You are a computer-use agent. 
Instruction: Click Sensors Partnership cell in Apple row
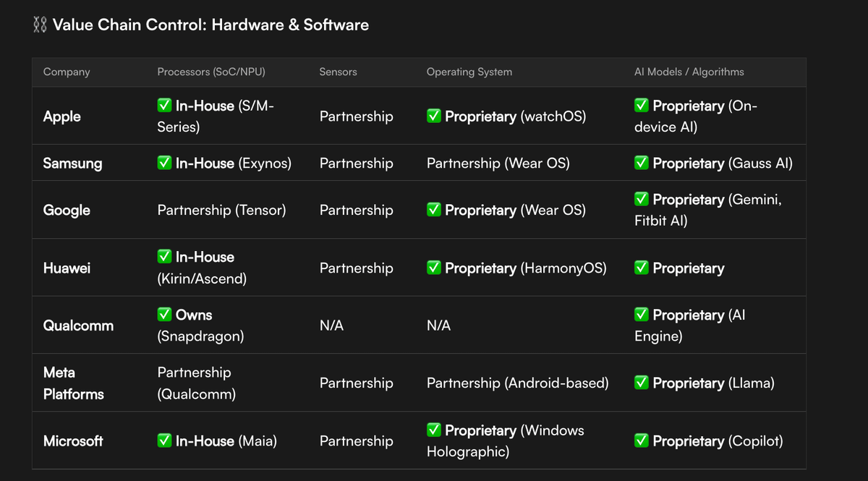click(x=357, y=116)
